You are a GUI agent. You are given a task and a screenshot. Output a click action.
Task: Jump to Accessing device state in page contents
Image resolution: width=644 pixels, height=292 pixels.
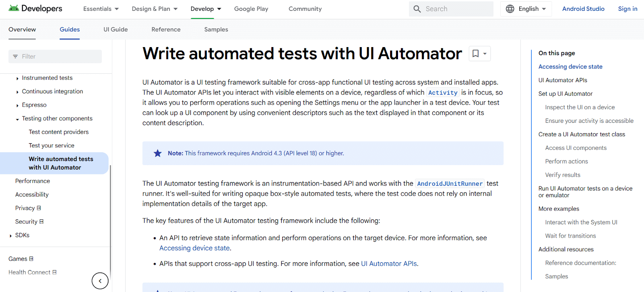pos(570,67)
